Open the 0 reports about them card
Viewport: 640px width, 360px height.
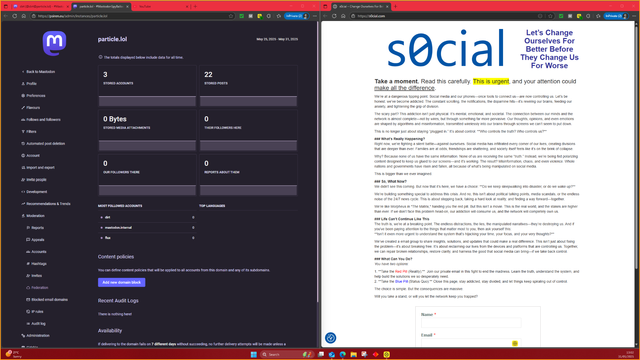pos(248,175)
